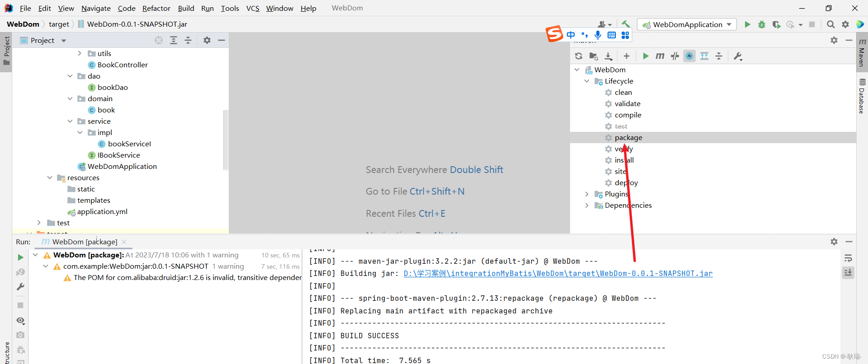Viewport: 868px width, 364px height.
Task: Open the user account dropdown icon
Action: pos(604,24)
